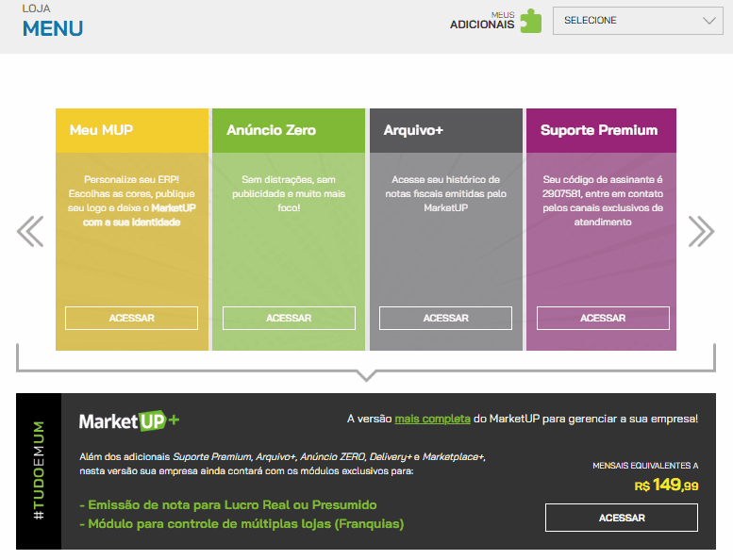Viewport: 733px width, 560px height.
Task: Click ACESSAR on the Meu MUP card
Action: point(131,318)
